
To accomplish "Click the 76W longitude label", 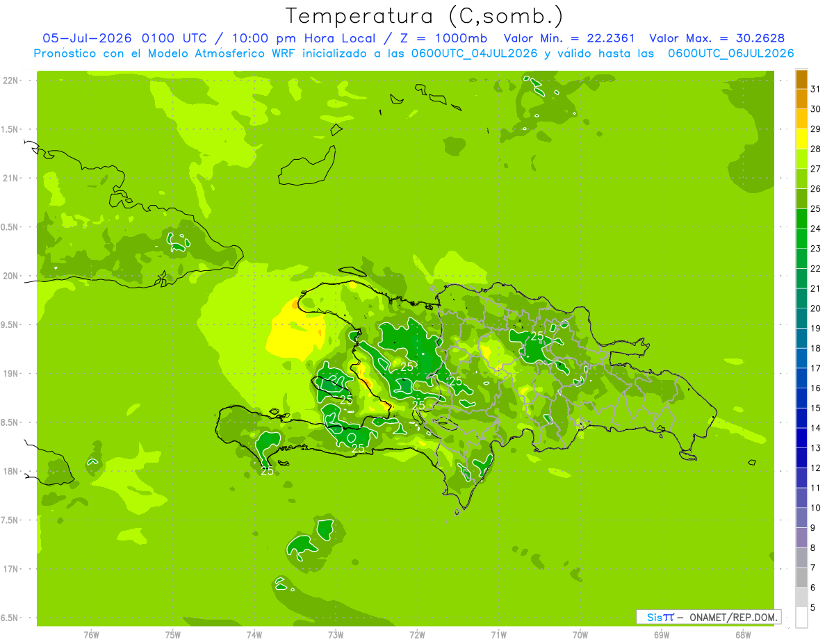I will (x=91, y=635).
